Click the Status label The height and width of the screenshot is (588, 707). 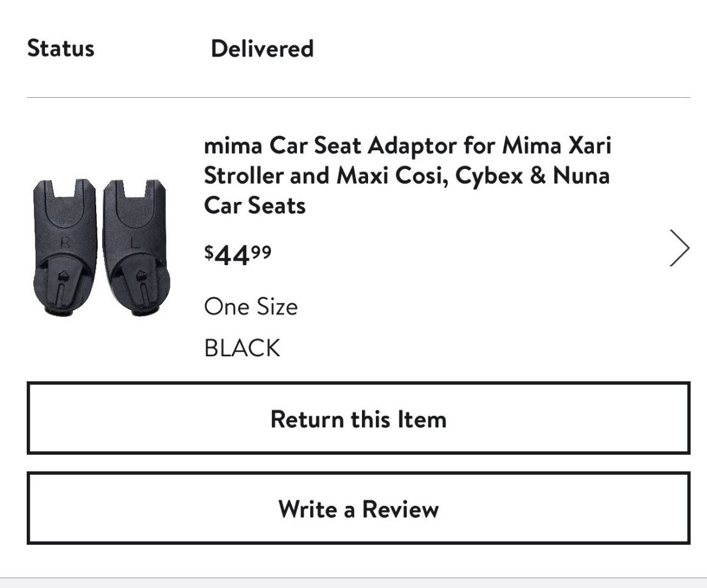[61, 49]
